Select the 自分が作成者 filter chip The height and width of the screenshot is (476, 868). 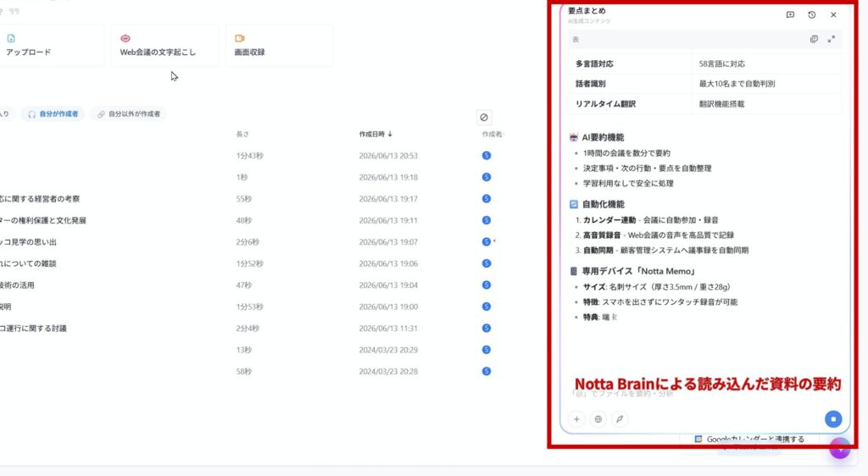pyautogui.click(x=53, y=113)
